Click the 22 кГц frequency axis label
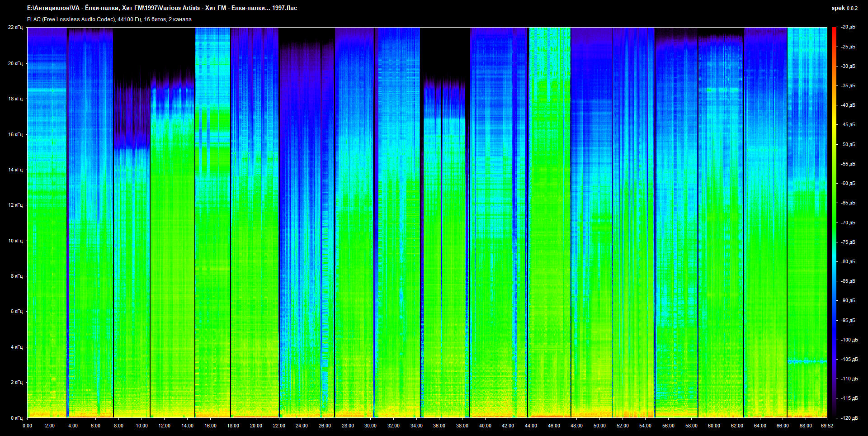The height and width of the screenshot is (436, 868). (x=15, y=27)
